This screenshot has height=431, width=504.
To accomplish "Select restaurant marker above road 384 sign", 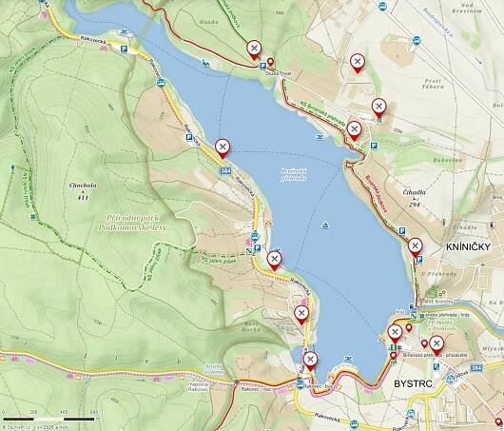I will (223, 148).
